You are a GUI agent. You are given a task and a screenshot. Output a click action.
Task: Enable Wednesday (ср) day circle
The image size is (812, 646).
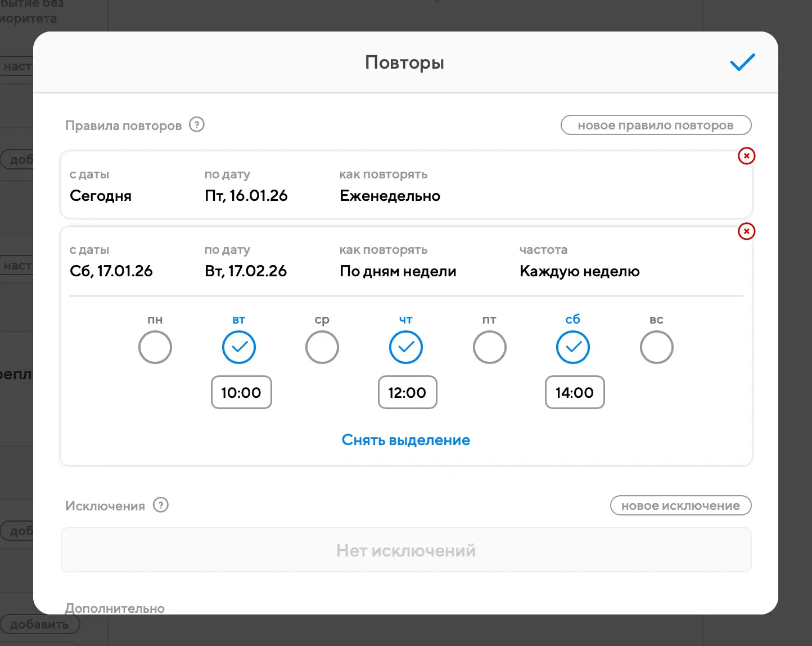[x=322, y=347]
